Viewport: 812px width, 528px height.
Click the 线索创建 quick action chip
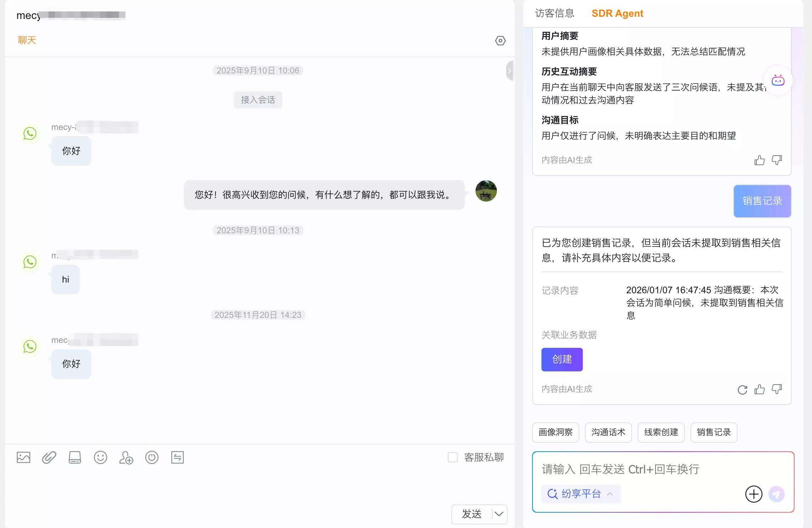click(x=661, y=432)
